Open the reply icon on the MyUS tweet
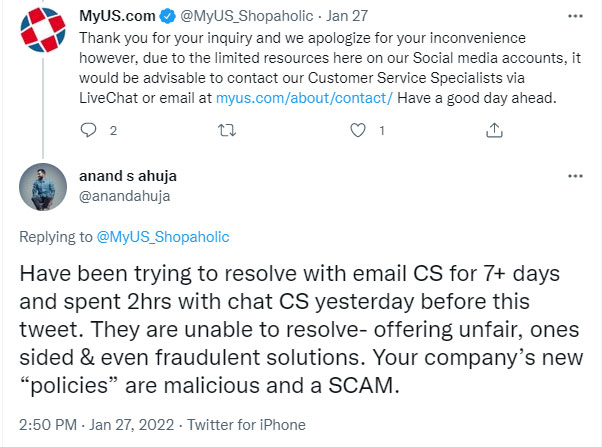Viewport: 602px width, 447px height. 88,130
